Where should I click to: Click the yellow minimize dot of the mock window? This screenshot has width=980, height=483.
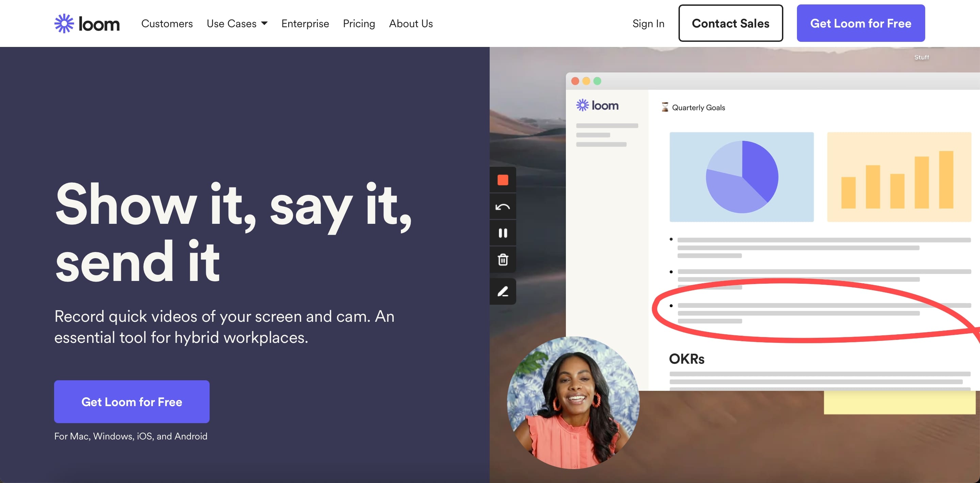(586, 81)
